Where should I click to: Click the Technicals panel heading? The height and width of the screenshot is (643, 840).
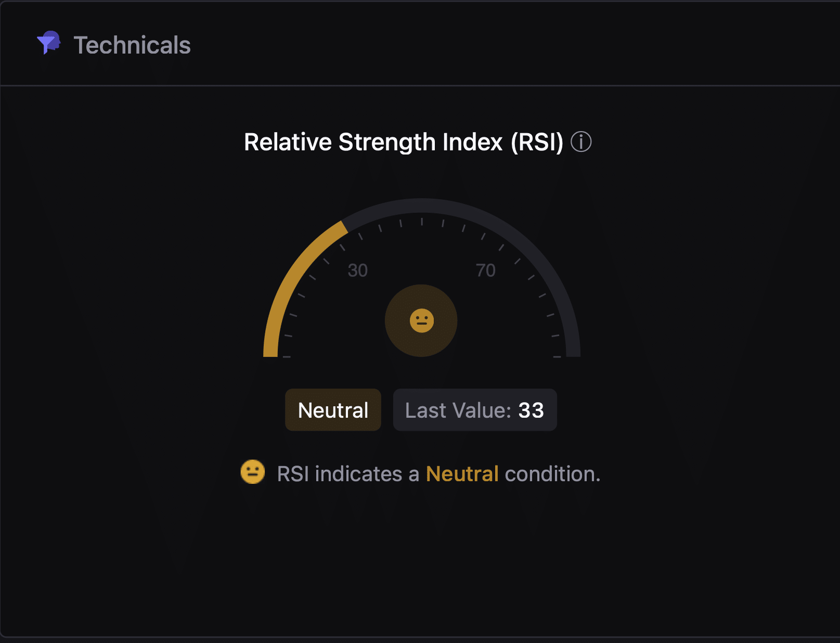[x=132, y=45]
